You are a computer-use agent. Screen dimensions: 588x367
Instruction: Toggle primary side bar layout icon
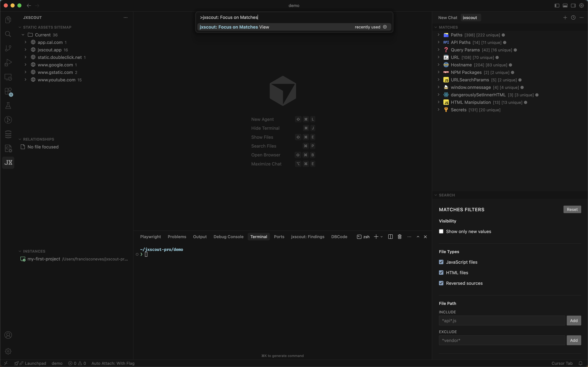[x=557, y=5]
